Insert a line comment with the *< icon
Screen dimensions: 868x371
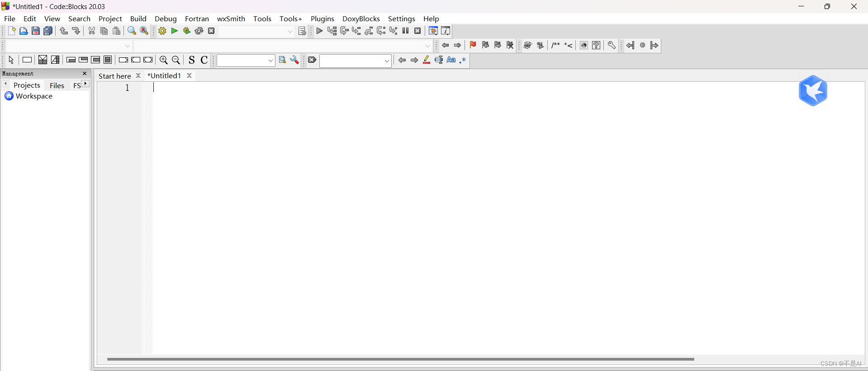569,46
